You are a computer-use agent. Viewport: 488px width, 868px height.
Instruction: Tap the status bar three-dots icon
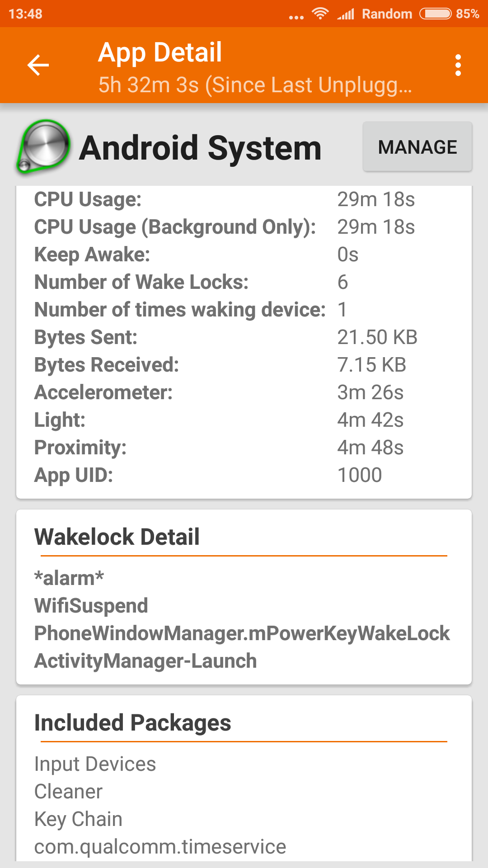tap(296, 17)
